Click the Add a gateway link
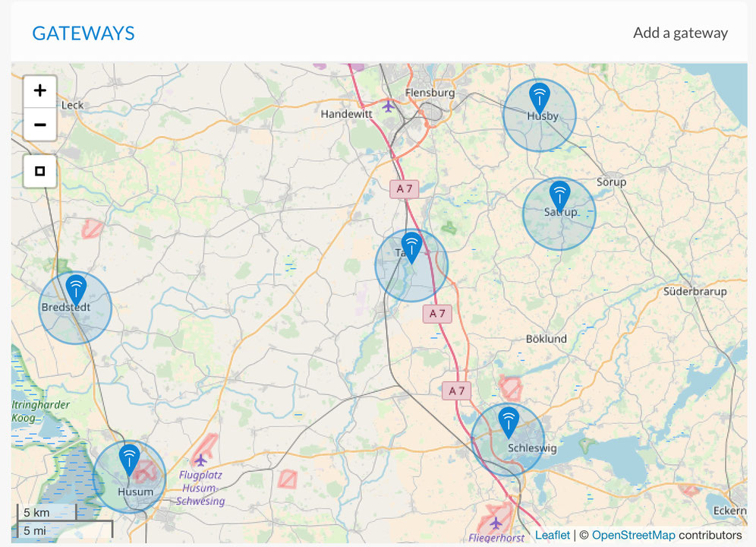This screenshot has height=547, width=756. coord(680,33)
